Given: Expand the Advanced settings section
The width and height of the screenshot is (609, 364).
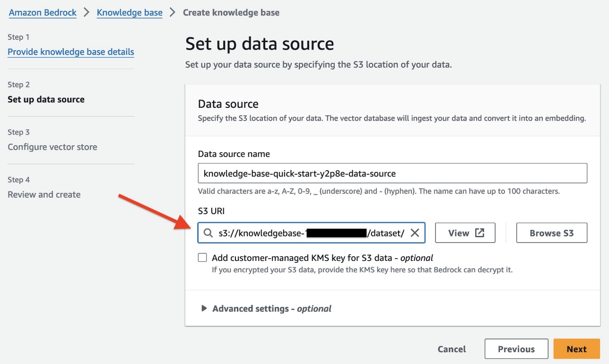Looking at the screenshot, I should tap(267, 309).
